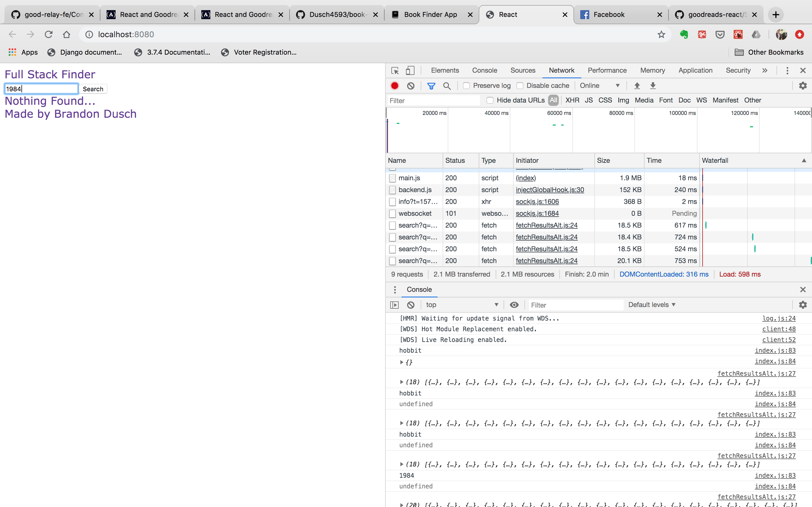812x507 pixels.
Task: Click the console Filter input field
Action: [x=575, y=305]
